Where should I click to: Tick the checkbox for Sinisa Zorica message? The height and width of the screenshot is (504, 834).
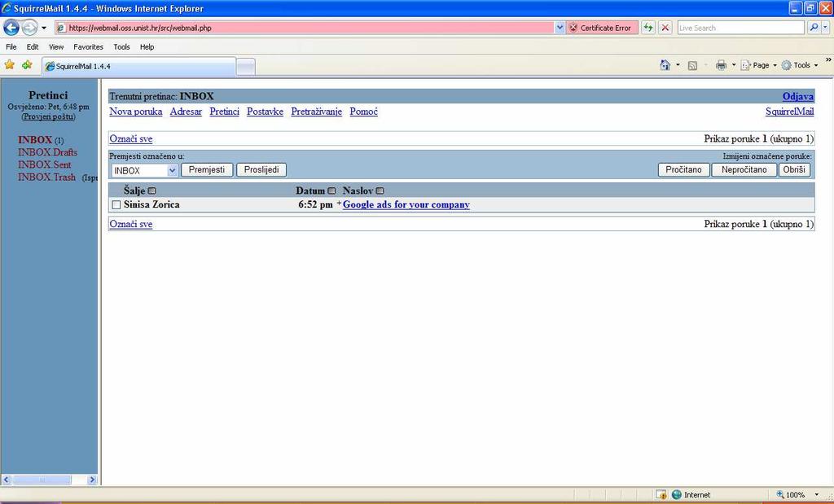click(116, 204)
